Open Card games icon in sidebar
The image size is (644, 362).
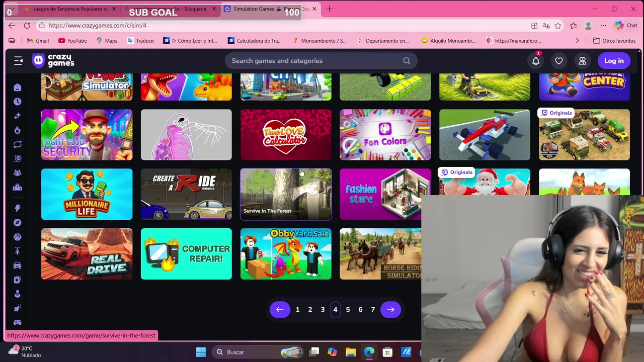[18, 280]
